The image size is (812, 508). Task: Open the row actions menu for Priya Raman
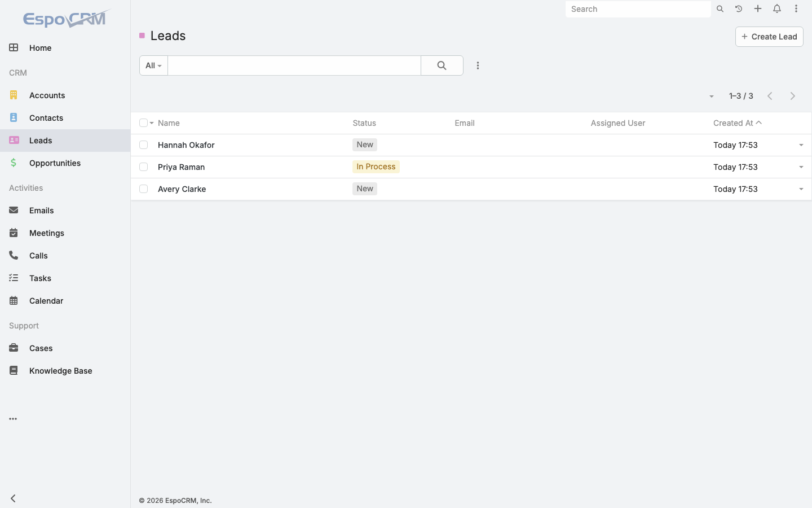coord(801,167)
